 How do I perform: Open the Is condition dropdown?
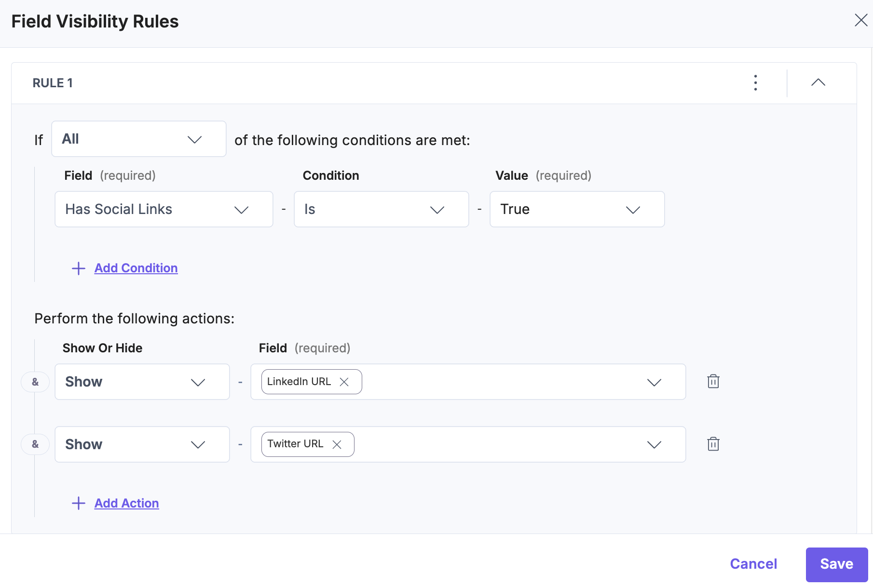point(381,210)
